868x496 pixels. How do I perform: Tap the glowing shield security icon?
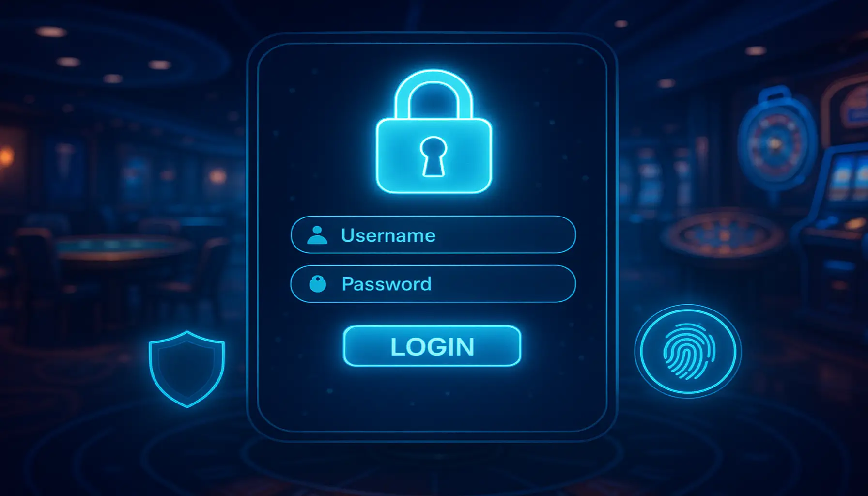tap(187, 369)
